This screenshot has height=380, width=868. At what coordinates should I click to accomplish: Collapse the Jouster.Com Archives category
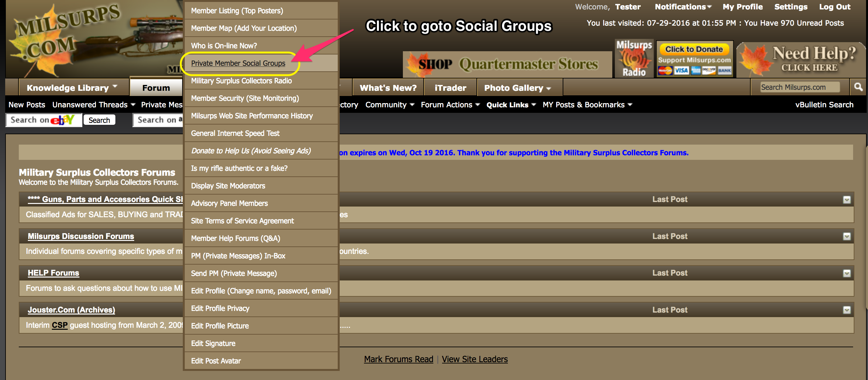tap(846, 310)
